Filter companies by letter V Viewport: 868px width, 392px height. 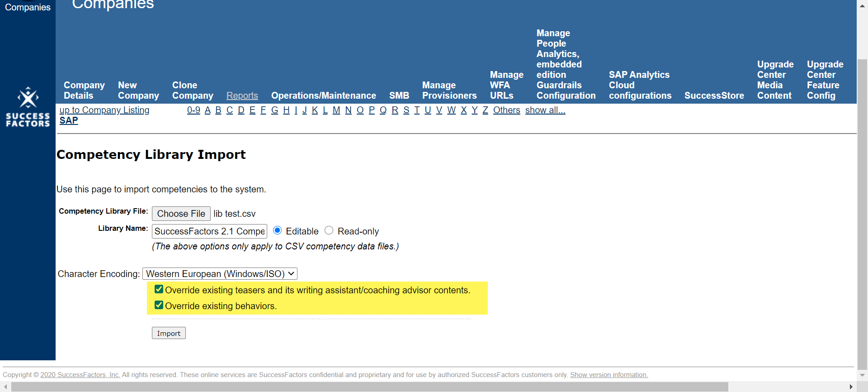439,110
